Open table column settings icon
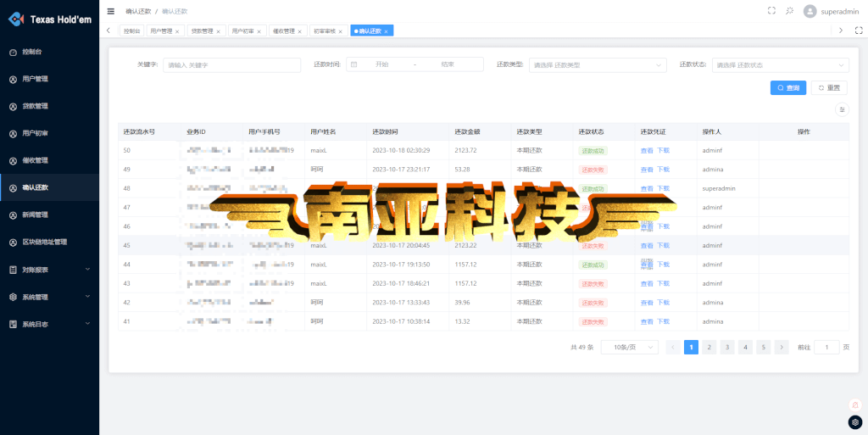 pos(842,109)
